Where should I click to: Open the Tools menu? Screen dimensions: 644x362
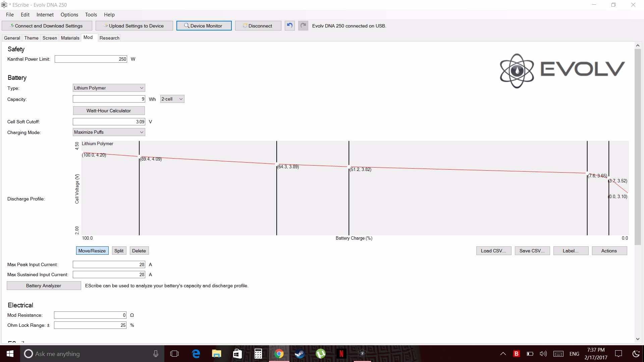(91, 15)
